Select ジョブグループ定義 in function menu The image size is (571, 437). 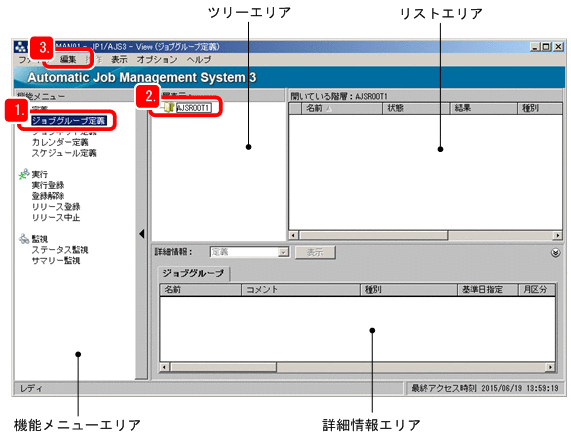point(68,121)
